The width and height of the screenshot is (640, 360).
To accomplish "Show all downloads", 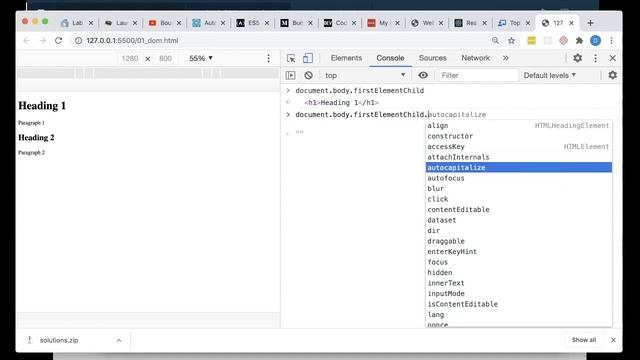I will 584,340.
